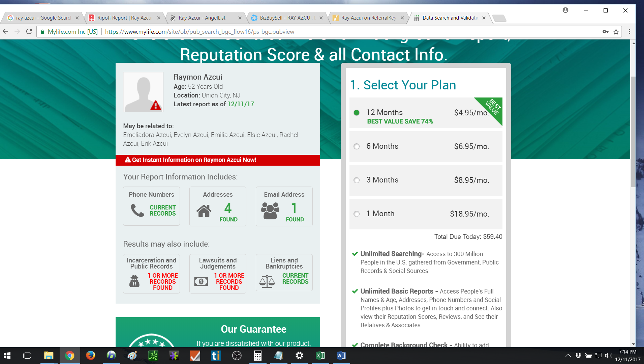
Task: Switch to Ray Azcui AngelList tab
Action: tap(206, 18)
